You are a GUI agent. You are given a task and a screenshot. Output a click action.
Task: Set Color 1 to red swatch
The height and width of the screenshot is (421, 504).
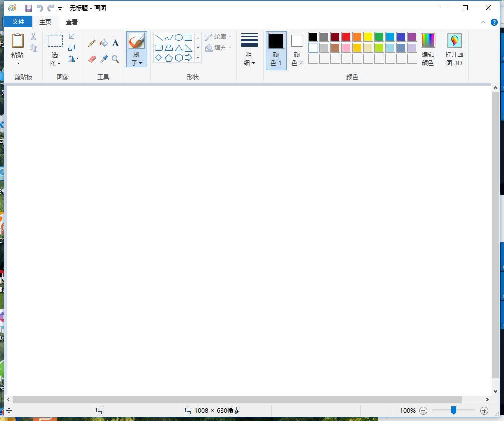pyautogui.click(x=346, y=36)
